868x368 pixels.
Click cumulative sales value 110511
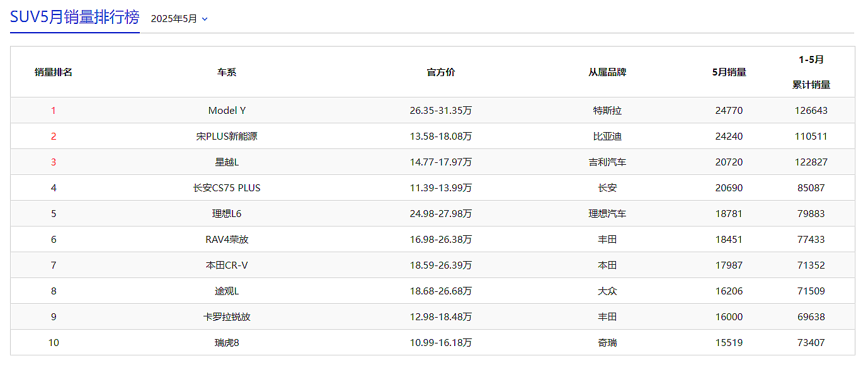pyautogui.click(x=811, y=137)
